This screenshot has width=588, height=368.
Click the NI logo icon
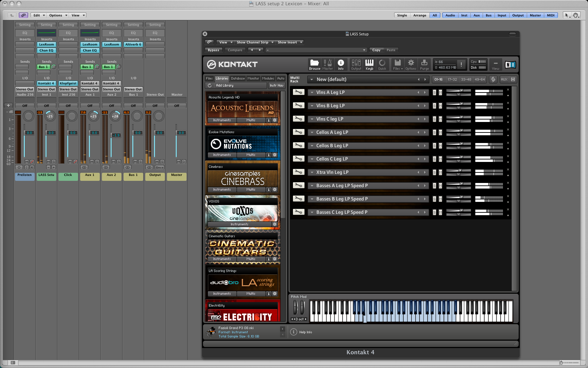coord(510,64)
